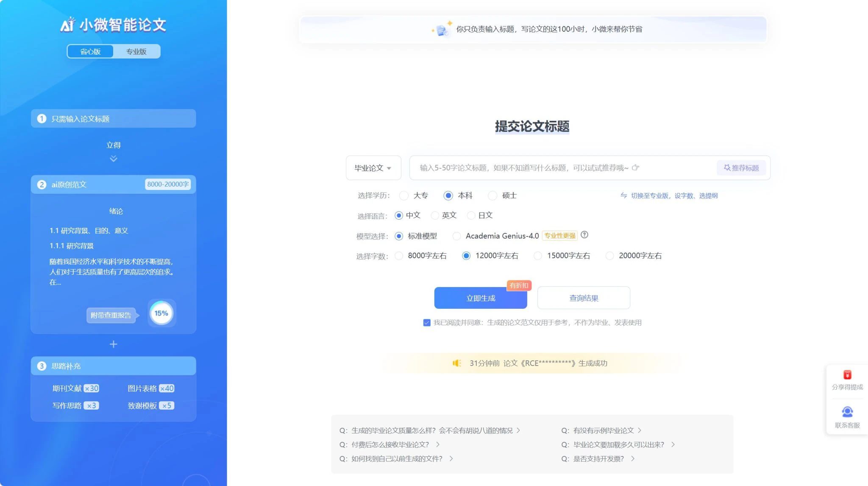Click the double chevron under 立得
The height and width of the screenshot is (486, 868).
tap(113, 159)
